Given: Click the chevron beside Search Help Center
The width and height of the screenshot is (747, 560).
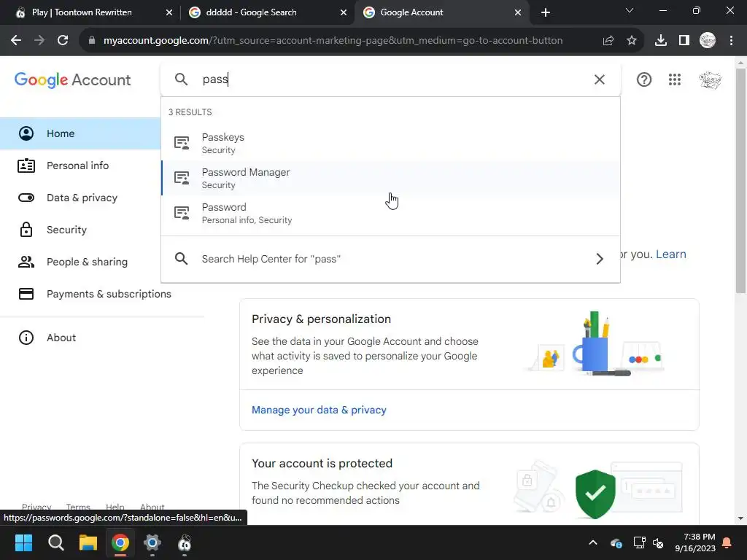Looking at the screenshot, I should click(600, 259).
